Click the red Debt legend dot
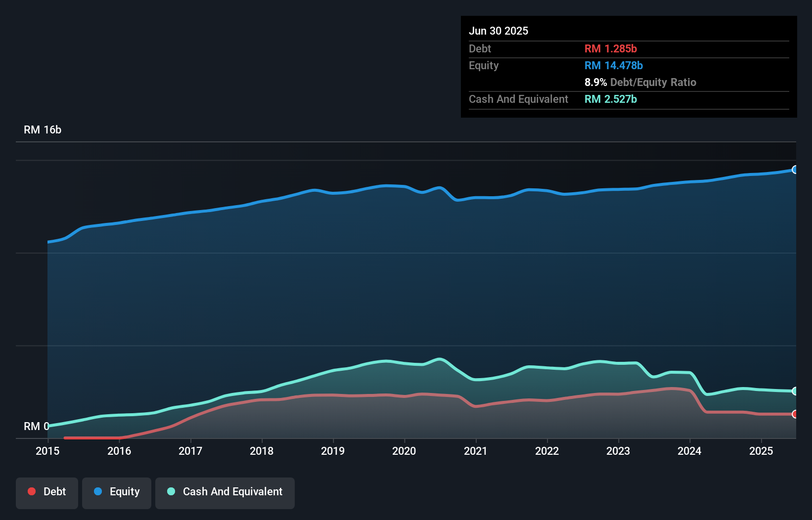Screen dimensions: 812x520 [x=31, y=491]
